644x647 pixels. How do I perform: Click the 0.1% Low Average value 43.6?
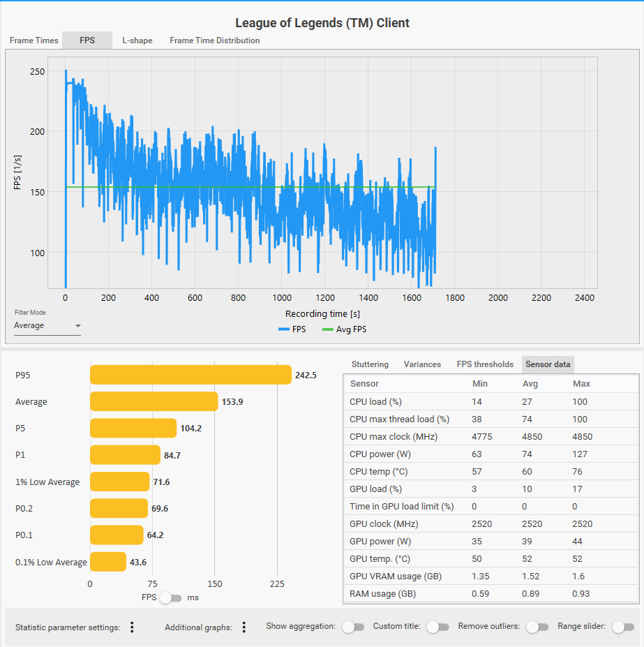138,563
